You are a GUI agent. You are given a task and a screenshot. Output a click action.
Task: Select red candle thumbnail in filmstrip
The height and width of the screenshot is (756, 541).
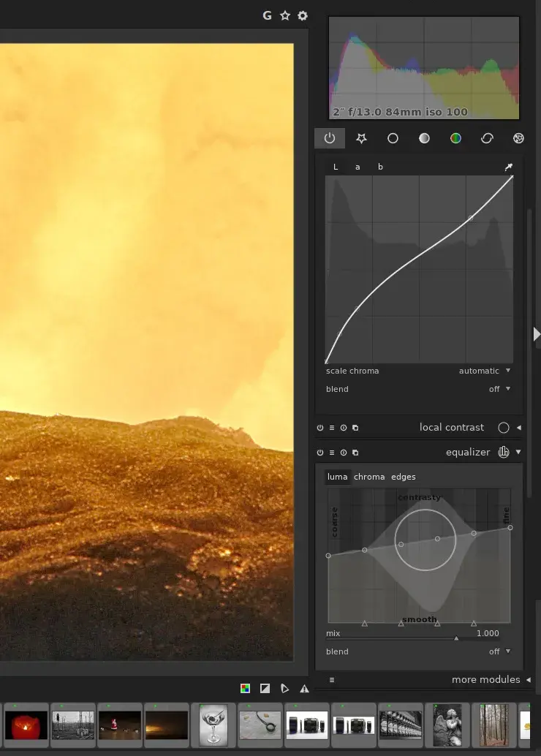26,725
